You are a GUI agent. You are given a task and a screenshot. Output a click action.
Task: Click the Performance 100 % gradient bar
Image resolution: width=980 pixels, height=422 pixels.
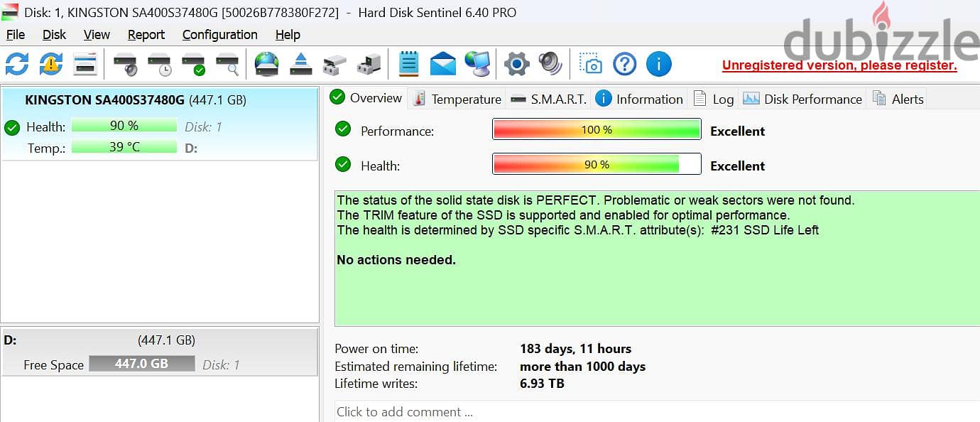[x=597, y=130]
